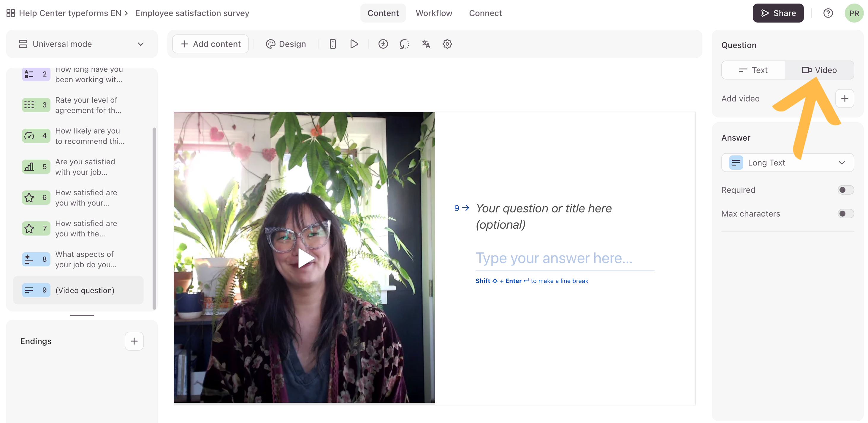Open the settings gear icon
The image size is (868, 423).
[x=447, y=44]
